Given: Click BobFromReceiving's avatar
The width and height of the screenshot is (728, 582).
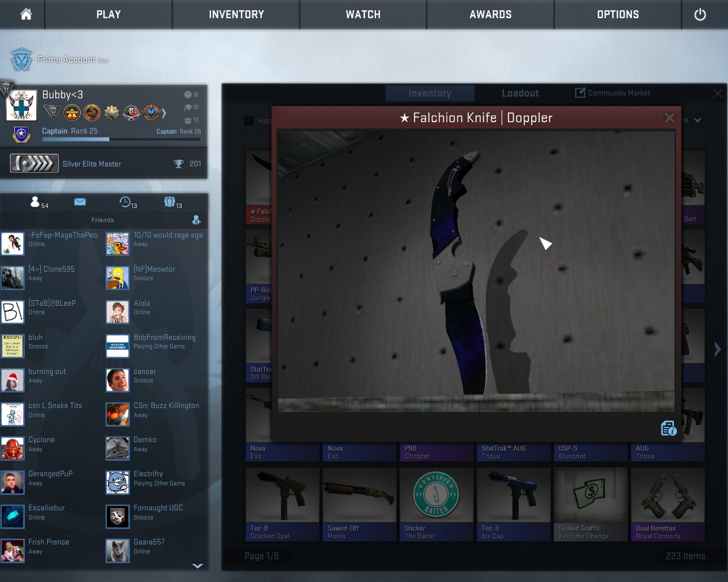Looking at the screenshot, I should coord(118,346).
